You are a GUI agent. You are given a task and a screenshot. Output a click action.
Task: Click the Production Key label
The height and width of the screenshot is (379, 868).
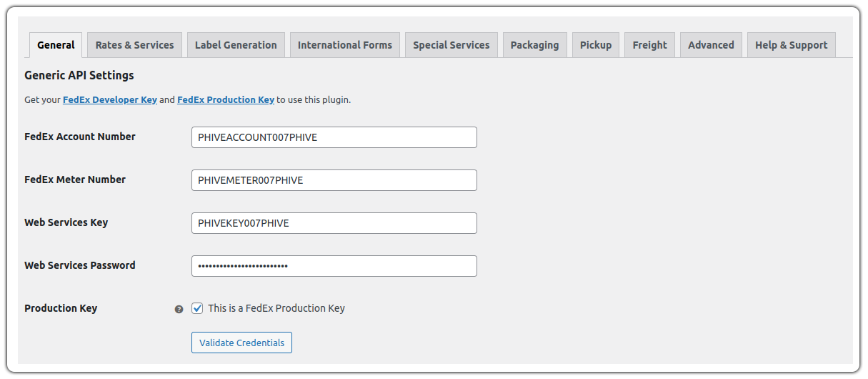[61, 308]
